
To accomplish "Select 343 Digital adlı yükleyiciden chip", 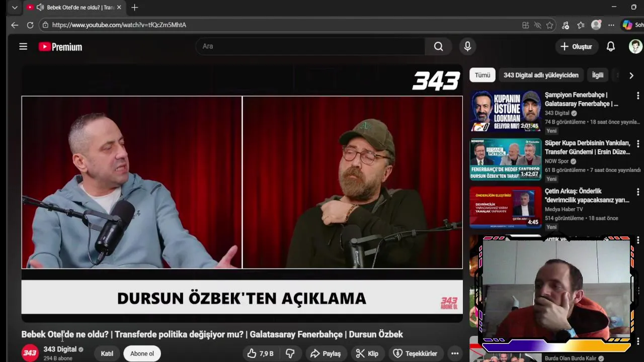I will pyautogui.click(x=541, y=75).
